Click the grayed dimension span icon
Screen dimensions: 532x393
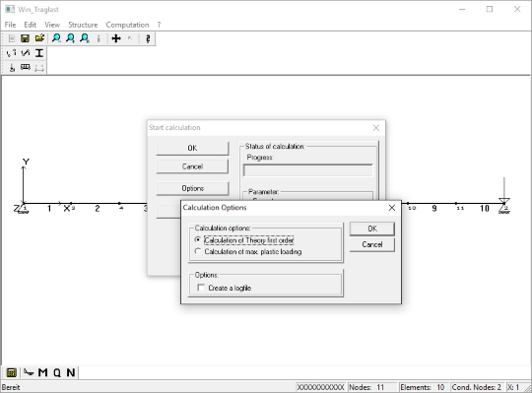(39, 68)
